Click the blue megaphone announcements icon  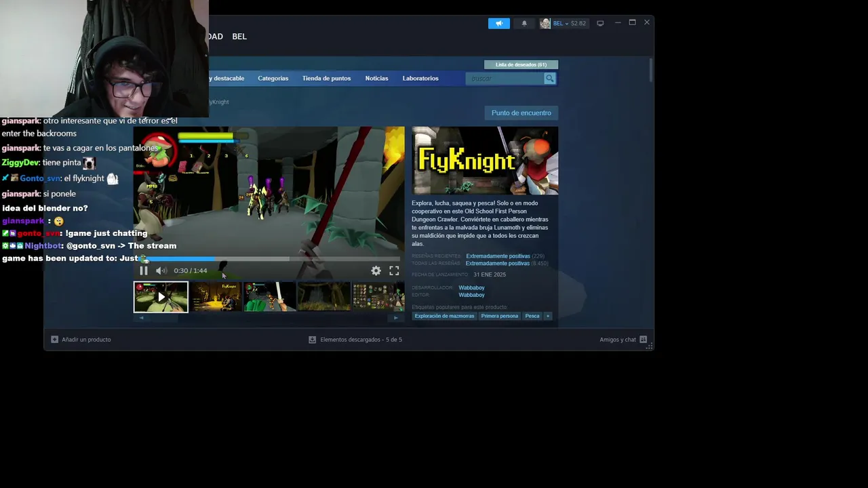coord(498,23)
